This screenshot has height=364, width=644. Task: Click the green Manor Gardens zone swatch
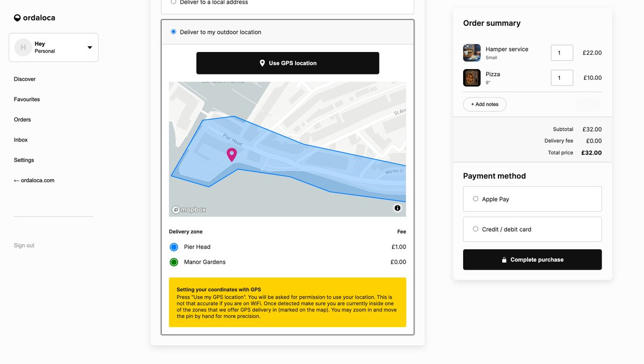pos(174,262)
